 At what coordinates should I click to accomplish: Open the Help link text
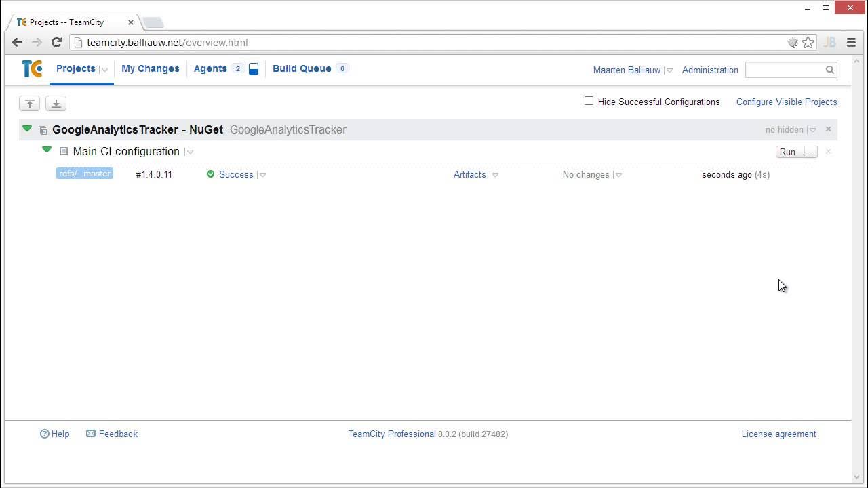click(60, 434)
